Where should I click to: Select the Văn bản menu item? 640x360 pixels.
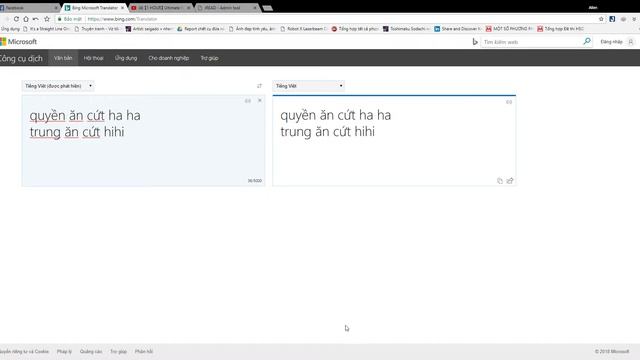63,58
